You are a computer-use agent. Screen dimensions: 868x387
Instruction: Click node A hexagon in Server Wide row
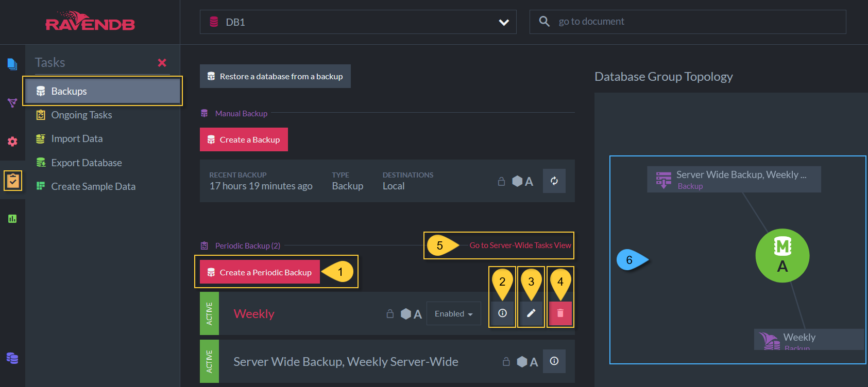coord(527,362)
